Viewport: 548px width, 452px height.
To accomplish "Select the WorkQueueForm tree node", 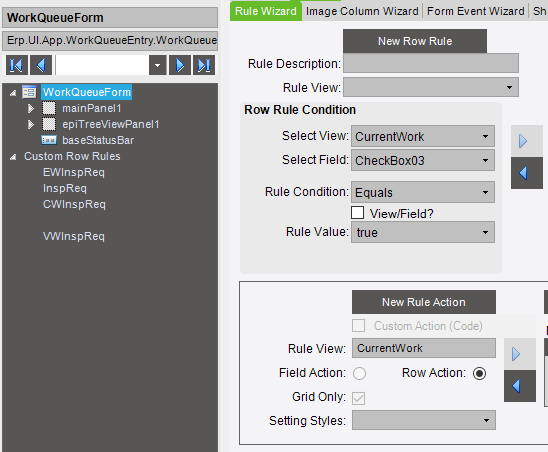I will click(87, 92).
